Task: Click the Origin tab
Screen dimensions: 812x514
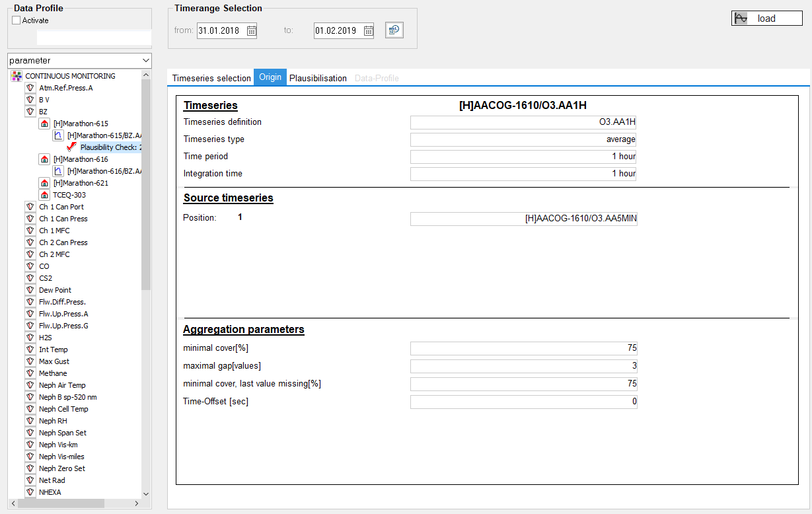Action: 270,77
